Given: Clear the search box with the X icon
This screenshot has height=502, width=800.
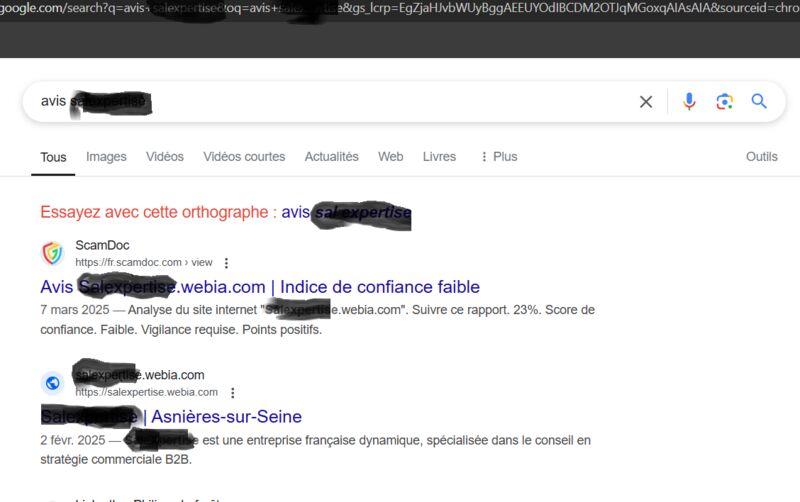Looking at the screenshot, I should (646, 102).
